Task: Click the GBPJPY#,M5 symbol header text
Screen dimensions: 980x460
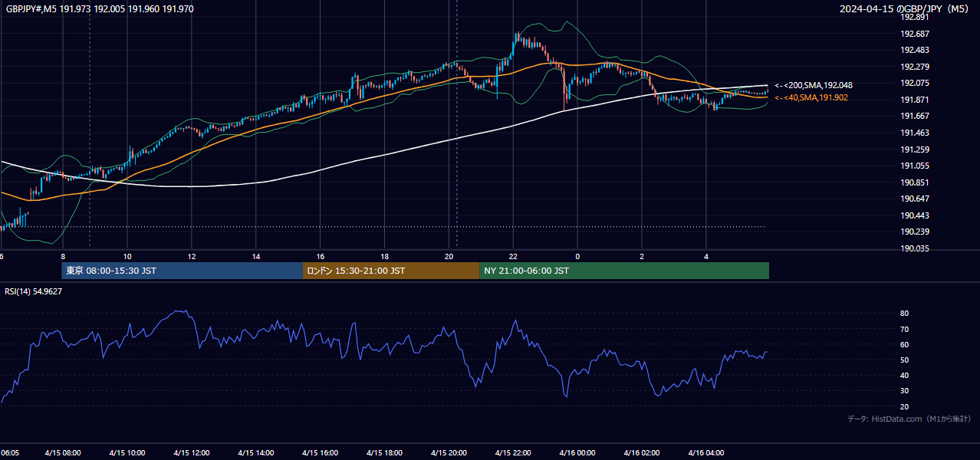Action: point(100,9)
